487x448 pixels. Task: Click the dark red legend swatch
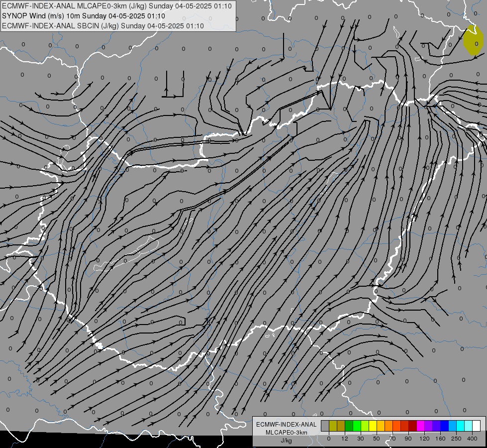413,426
